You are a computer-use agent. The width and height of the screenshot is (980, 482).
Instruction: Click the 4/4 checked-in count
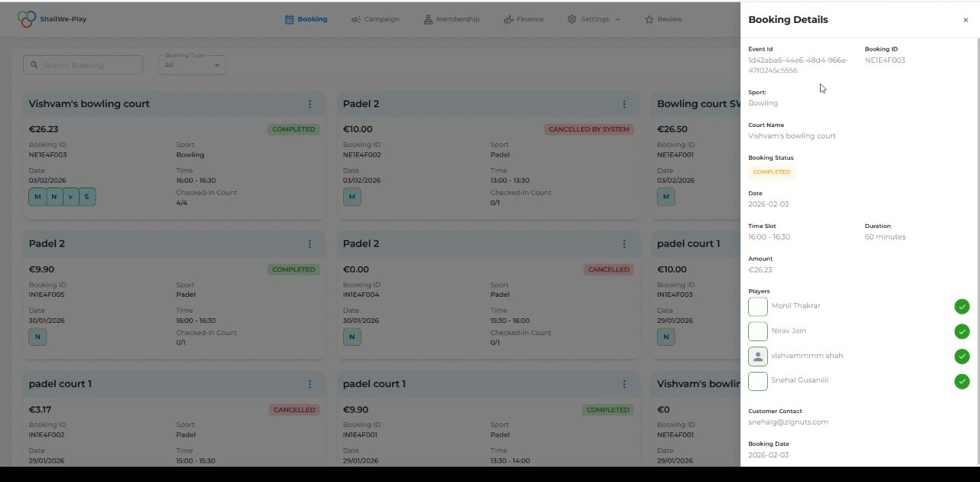pyautogui.click(x=181, y=203)
